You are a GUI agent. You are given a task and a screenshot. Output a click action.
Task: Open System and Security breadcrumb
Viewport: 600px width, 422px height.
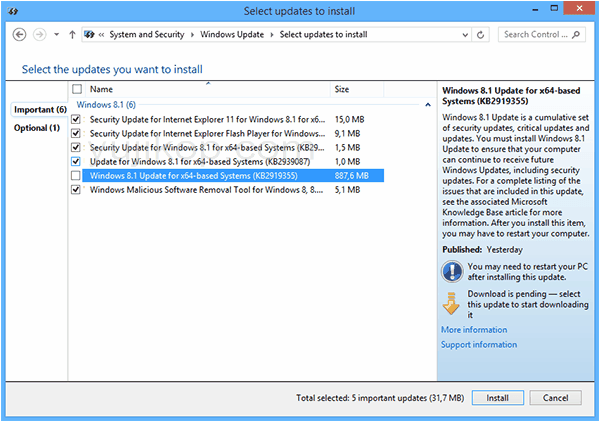147,34
